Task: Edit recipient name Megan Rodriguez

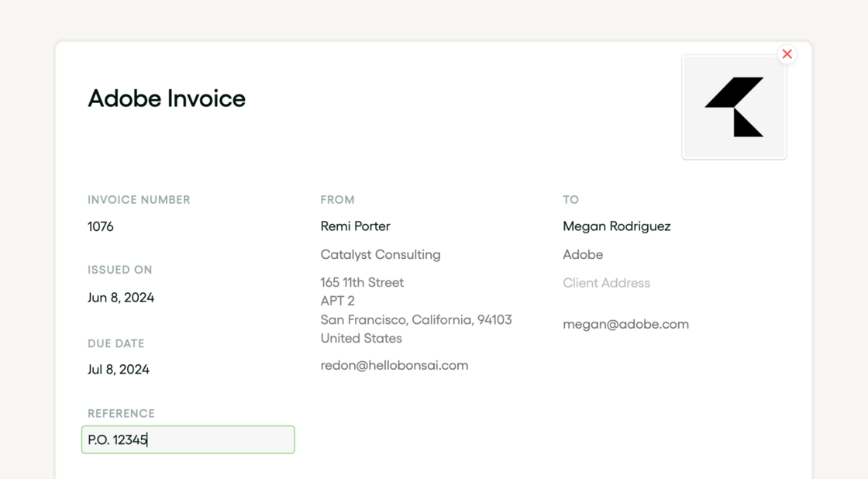Action: [617, 226]
